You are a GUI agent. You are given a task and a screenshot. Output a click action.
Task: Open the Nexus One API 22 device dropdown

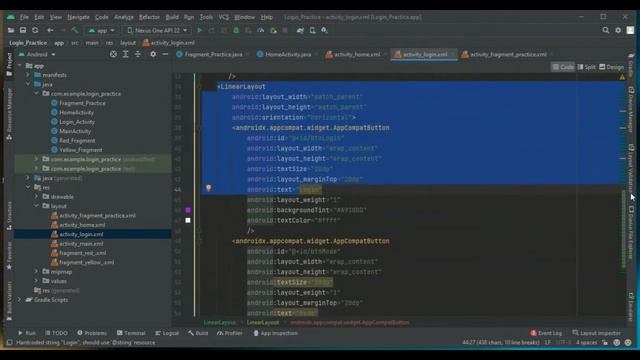157,30
